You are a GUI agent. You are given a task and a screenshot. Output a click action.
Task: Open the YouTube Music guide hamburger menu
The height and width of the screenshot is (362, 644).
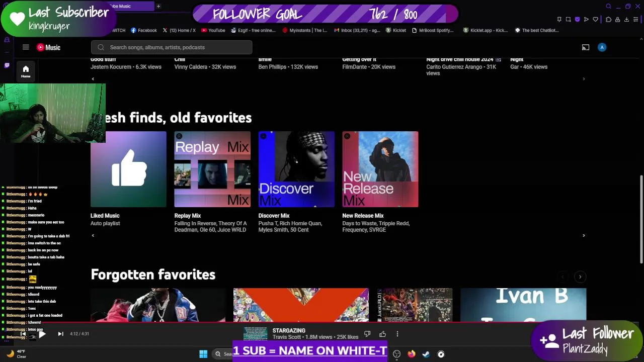point(26,47)
